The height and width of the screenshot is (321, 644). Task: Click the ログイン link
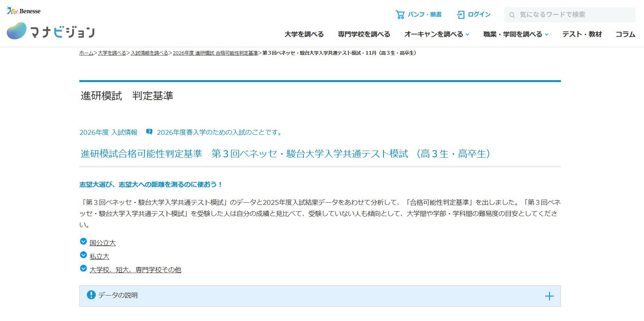tap(479, 15)
